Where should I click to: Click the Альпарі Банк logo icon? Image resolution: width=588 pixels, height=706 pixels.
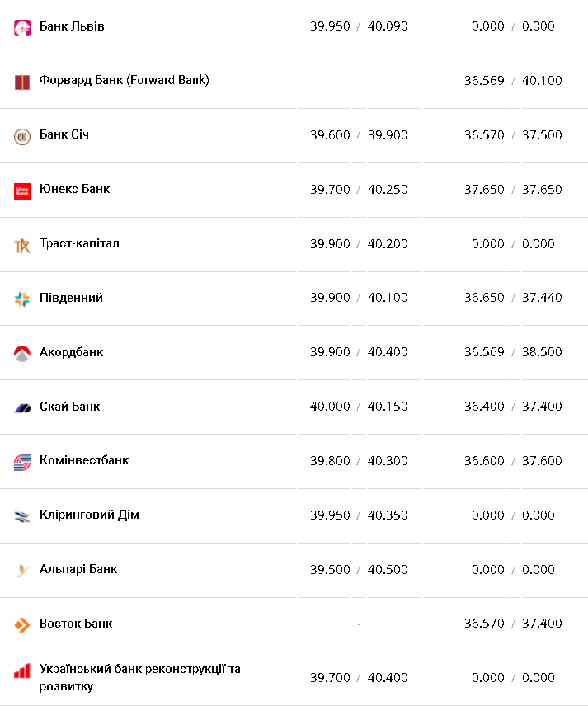pyautogui.click(x=22, y=570)
